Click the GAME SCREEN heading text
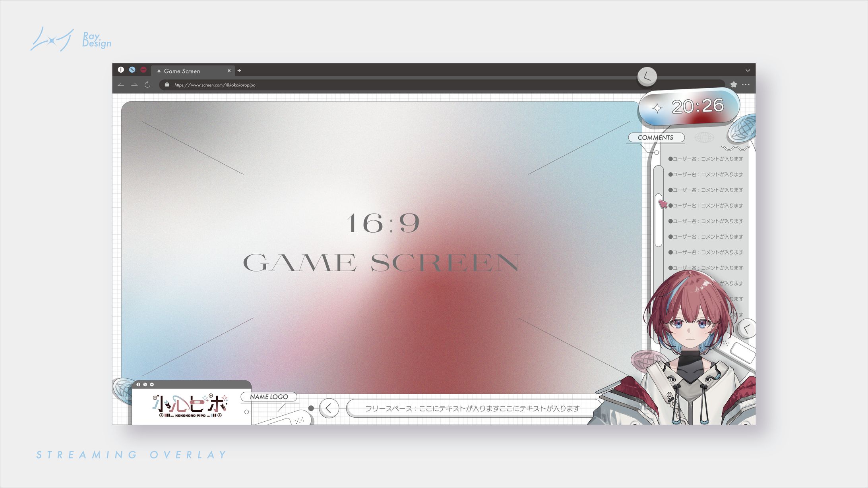The height and width of the screenshot is (488, 868). (382, 263)
